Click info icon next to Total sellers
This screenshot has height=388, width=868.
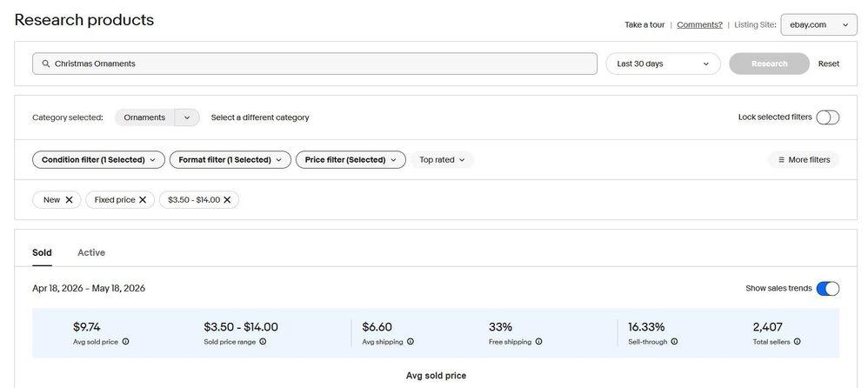[x=798, y=342]
